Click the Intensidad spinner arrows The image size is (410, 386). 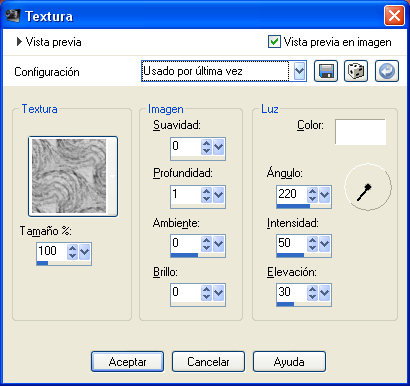pyautogui.click(x=312, y=244)
